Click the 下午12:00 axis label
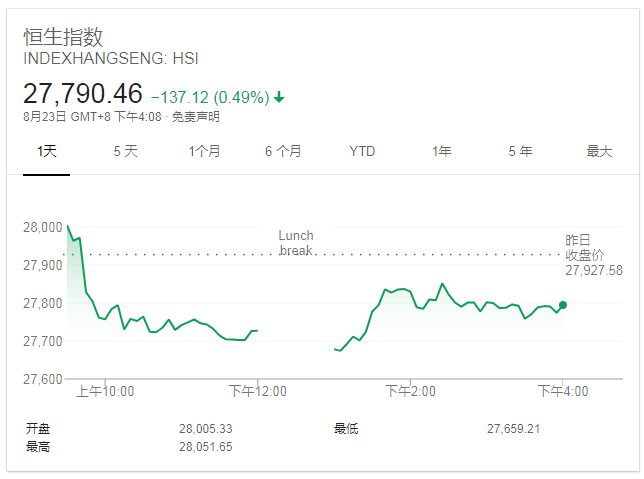The image size is (644, 479). pos(258,391)
